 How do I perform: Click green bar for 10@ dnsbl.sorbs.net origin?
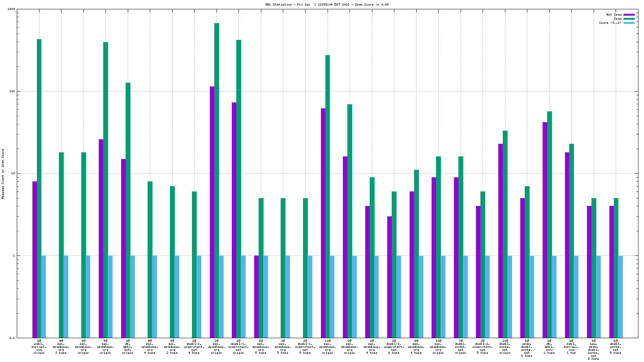[505, 234]
